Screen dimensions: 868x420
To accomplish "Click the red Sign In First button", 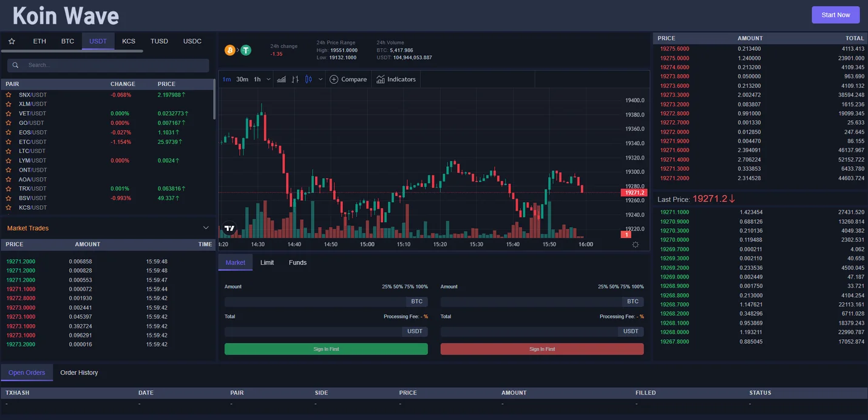I will coord(542,349).
